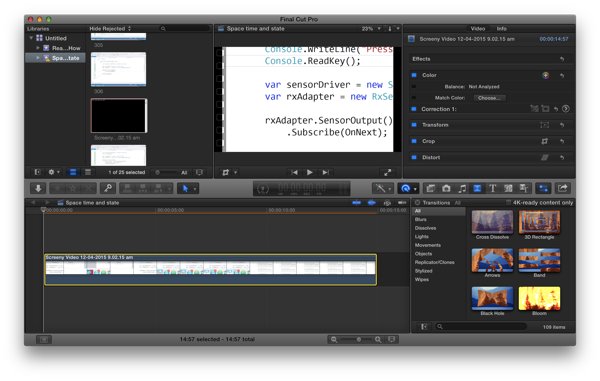Select the Bloom transition thumbnail
The height and width of the screenshot is (381, 600).
coord(539,298)
